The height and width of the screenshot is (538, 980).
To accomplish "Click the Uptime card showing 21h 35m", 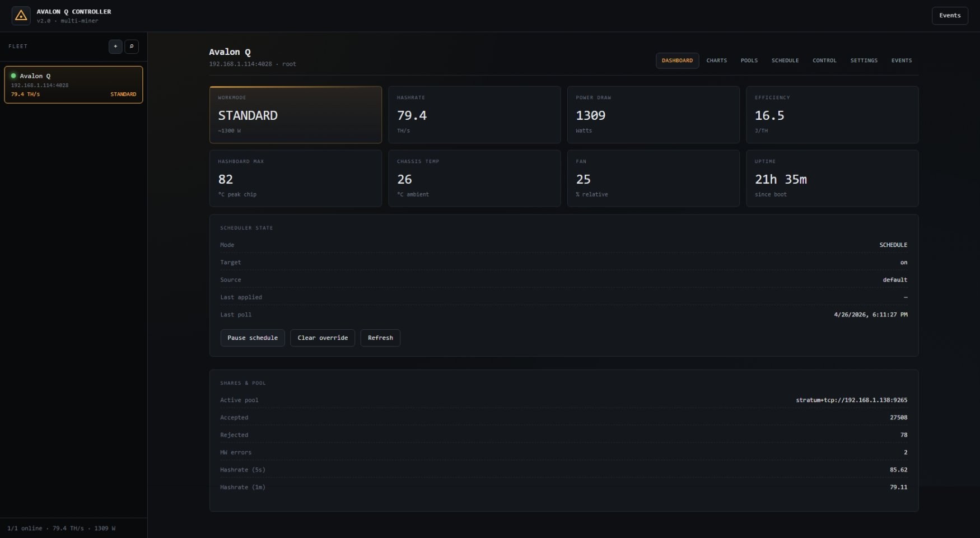I will (x=832, y=178).
